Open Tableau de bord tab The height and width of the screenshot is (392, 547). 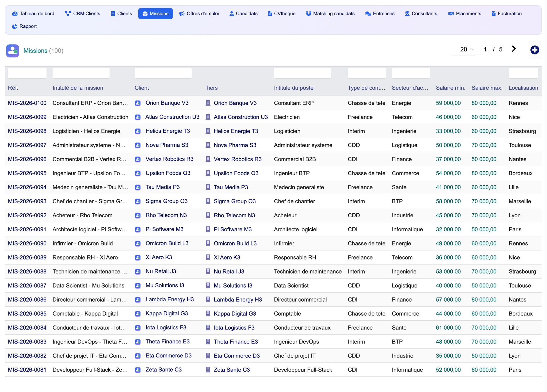click(x=33, y=13)
